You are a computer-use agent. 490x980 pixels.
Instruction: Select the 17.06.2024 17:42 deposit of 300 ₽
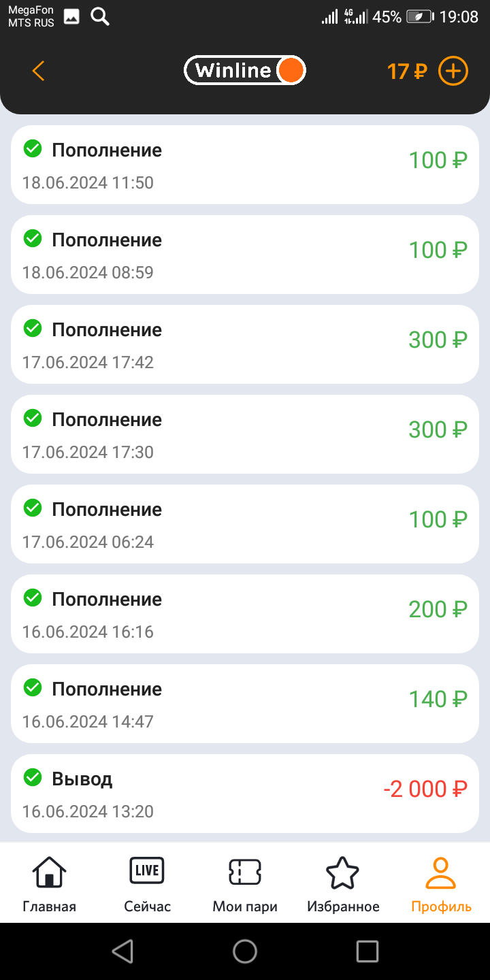pos(245,344)
